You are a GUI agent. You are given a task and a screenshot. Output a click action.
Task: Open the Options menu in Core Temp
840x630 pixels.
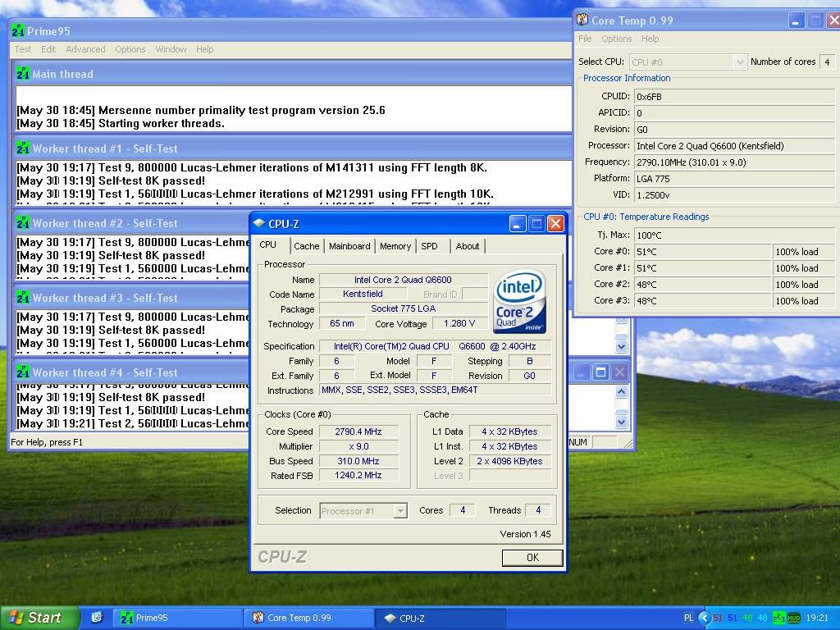pyautogui.click(x=616, y=39)
